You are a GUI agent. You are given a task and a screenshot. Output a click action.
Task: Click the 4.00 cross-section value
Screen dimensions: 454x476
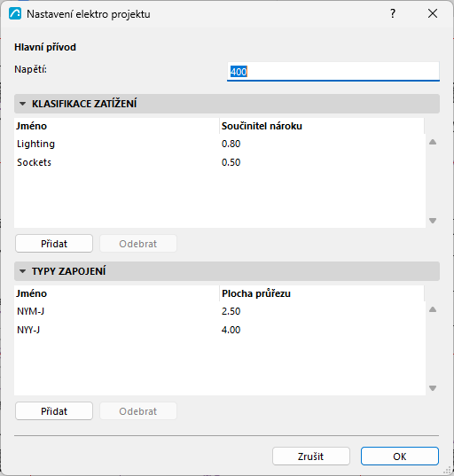tap(231, 330)
